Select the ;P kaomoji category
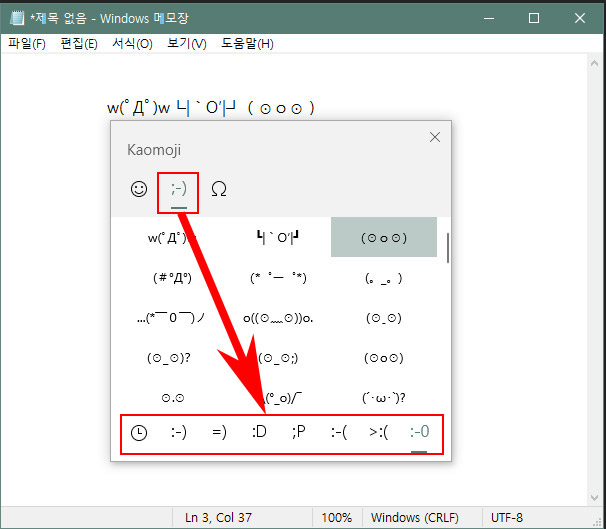The height and width of the screenshot is (529, 606). (x=299, y=432)
